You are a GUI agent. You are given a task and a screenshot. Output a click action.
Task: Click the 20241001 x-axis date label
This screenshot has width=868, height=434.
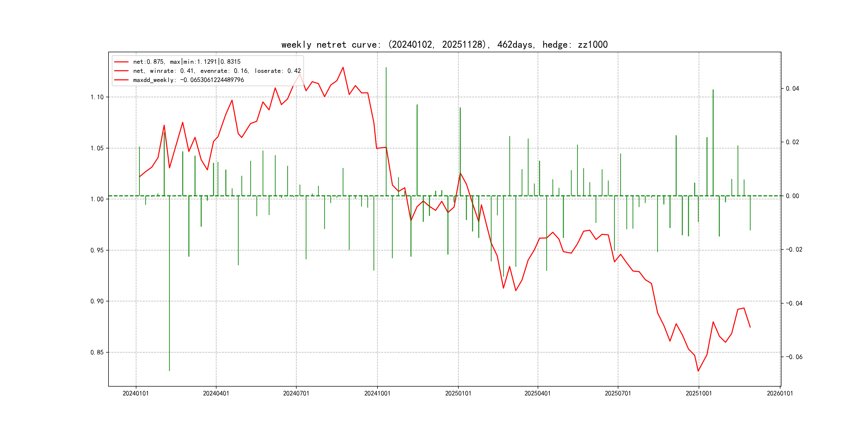[x=377, y=394]
